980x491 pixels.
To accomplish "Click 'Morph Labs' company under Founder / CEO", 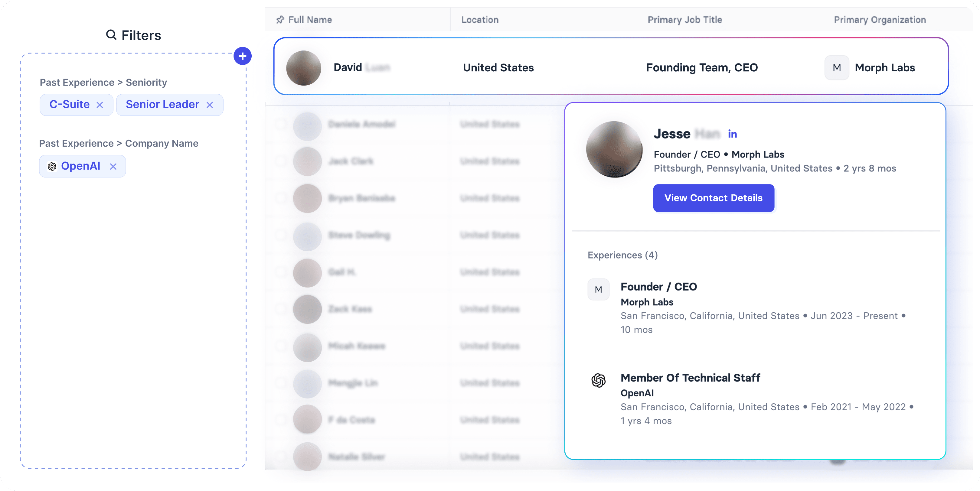I will (x=647, y=302).
